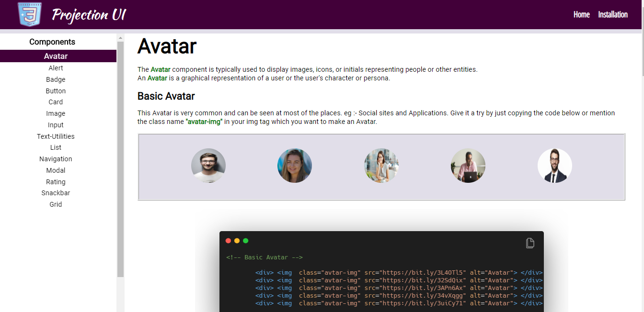Open the Card component page
This screenshot has width=644, height=312.
(56, 101)
